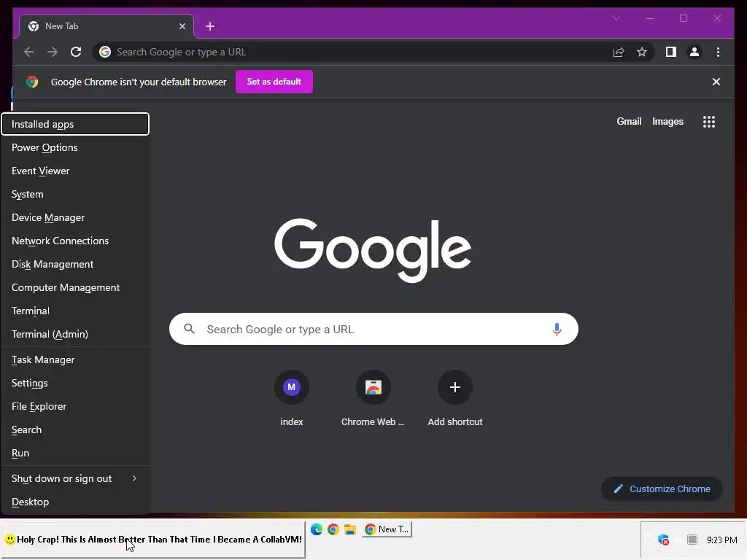Screen dimensions: 747x560
Task: Select Search in the menu
Action: [x=75, y=430]
